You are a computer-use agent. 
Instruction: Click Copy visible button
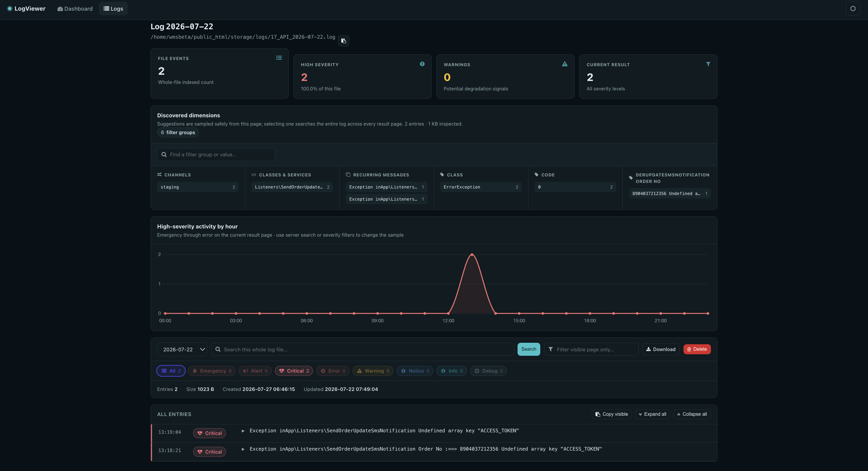tap(611, 414)
